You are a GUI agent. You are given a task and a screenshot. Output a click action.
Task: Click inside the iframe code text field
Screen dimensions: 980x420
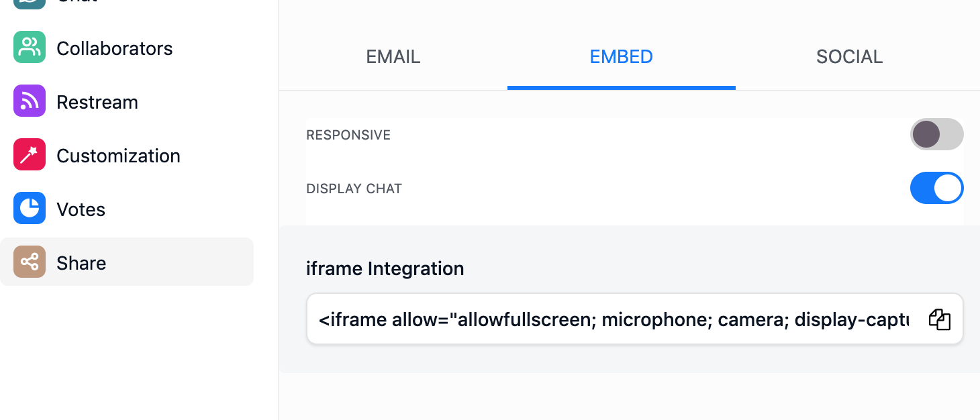(x=614, y=319)
